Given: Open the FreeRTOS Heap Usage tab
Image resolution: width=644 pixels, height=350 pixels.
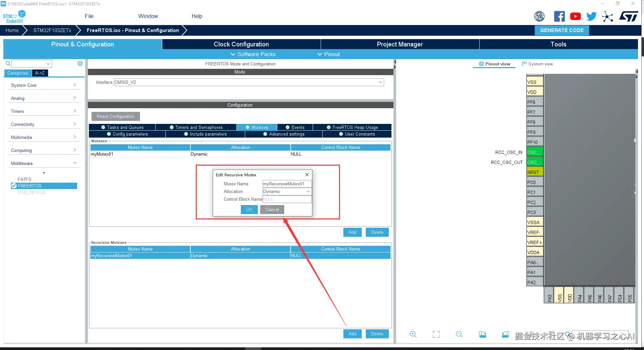Looking at the screenshot, I should click(352, 127).
